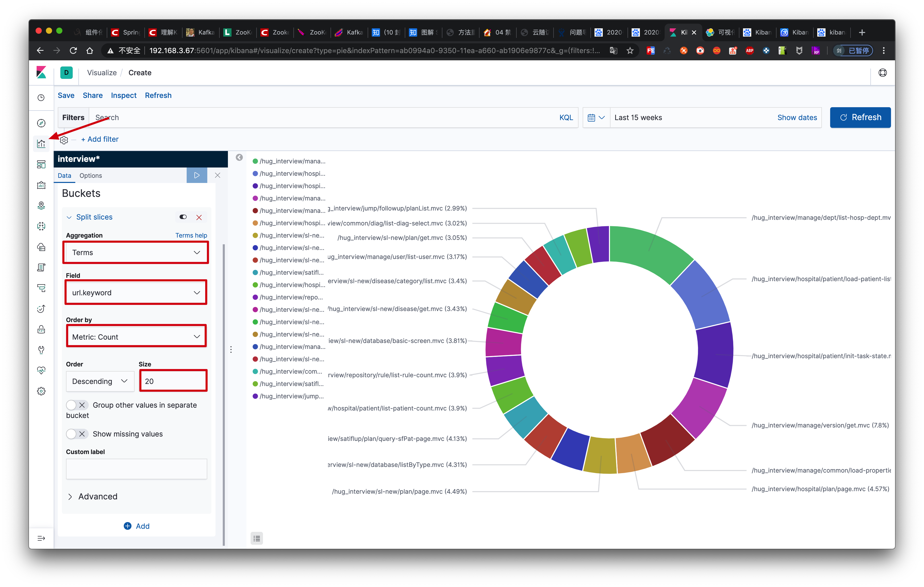Open Dev Tools icon in sidebar

pos(41,350)
